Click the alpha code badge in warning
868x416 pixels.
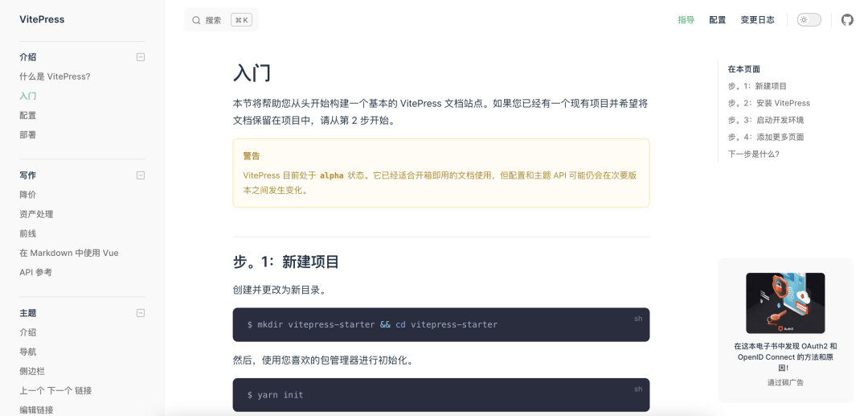[332, 175]
